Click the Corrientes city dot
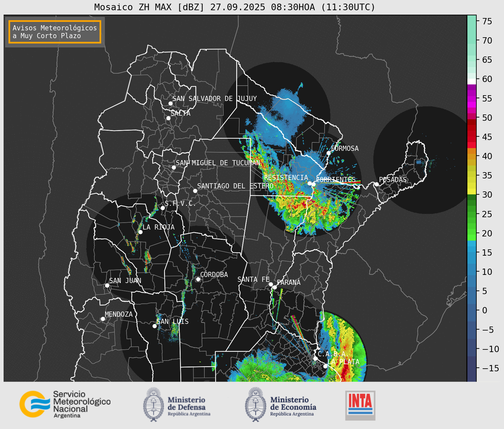Viewport: 504px width, 429px height. point(313,184)
